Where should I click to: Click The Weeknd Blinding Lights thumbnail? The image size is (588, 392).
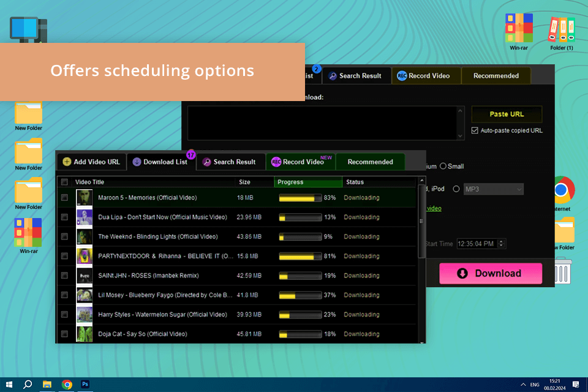coord(85,236)
